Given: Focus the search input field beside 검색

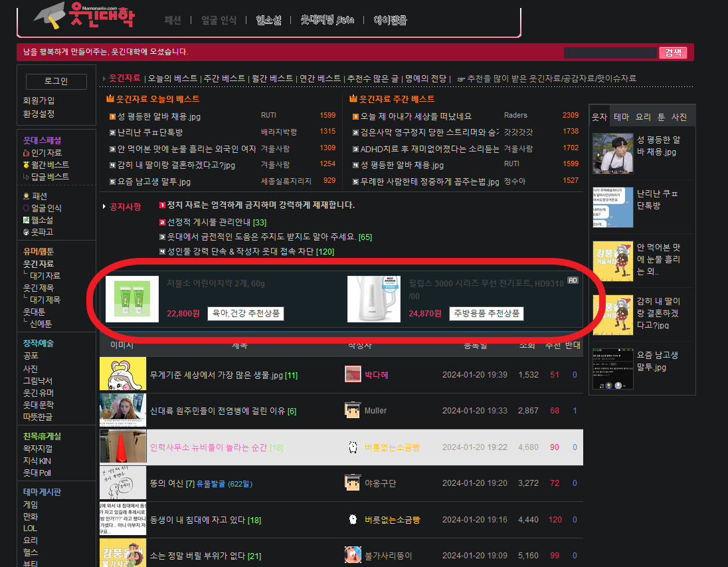Looking at the screenshot, I should point(609,53).
